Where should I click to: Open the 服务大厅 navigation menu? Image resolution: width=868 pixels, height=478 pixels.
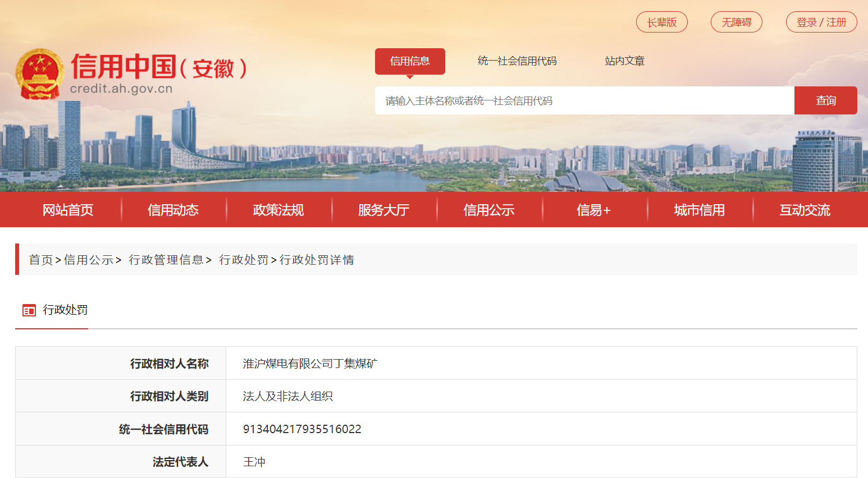(383, 210)
